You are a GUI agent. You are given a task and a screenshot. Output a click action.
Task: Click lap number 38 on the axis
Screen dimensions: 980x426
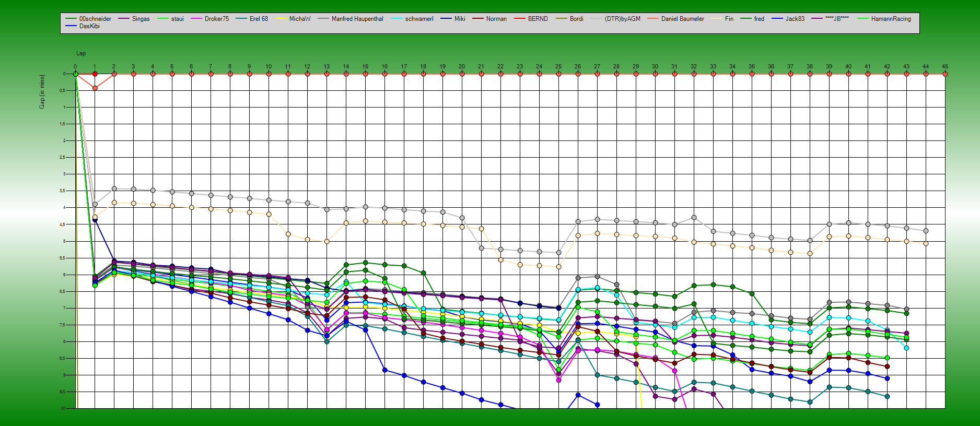point(810,67)
